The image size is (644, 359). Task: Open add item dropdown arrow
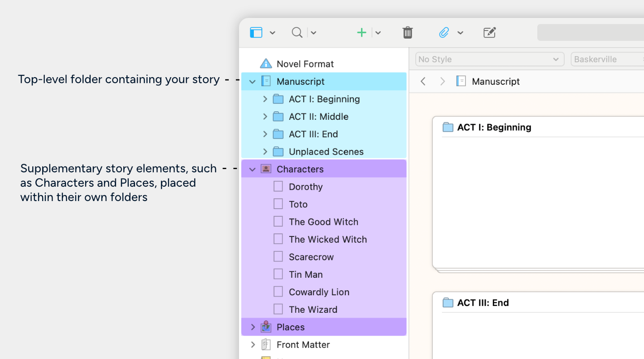378,33
